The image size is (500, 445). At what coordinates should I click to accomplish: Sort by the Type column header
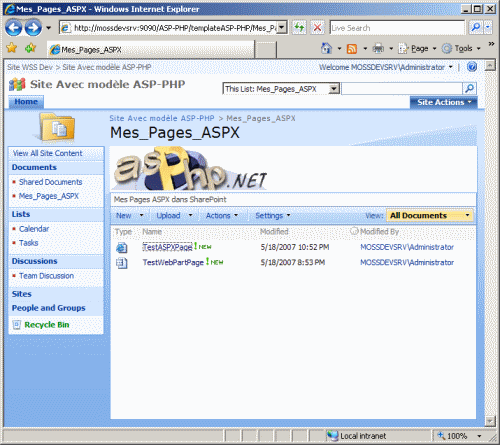coord(123,232)
